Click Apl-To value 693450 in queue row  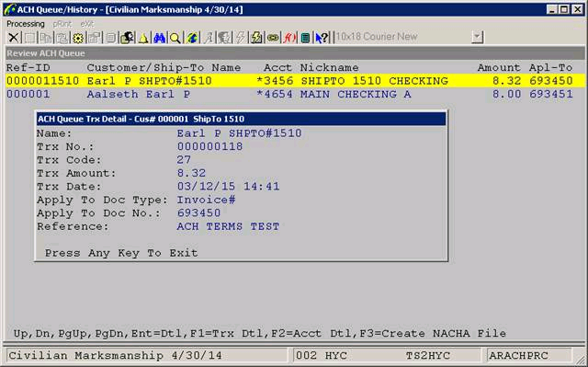(x=551, y=81)
